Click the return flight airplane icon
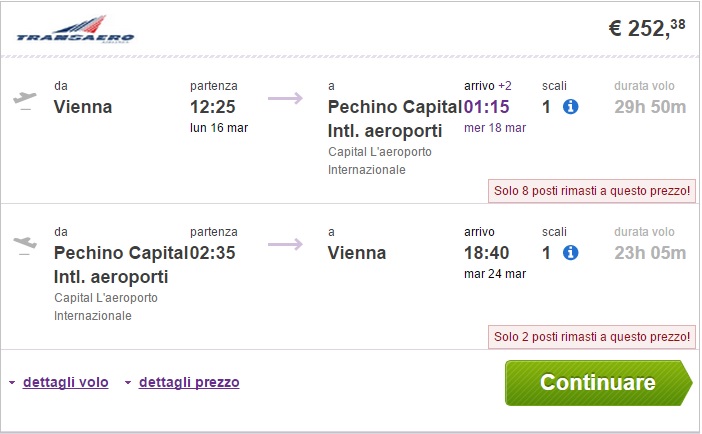The width and height of the screenshot is (702, 434). (25, 245)
